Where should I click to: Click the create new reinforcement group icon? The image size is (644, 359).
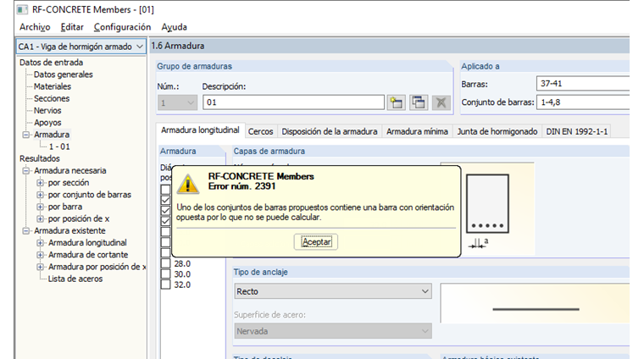397,102
